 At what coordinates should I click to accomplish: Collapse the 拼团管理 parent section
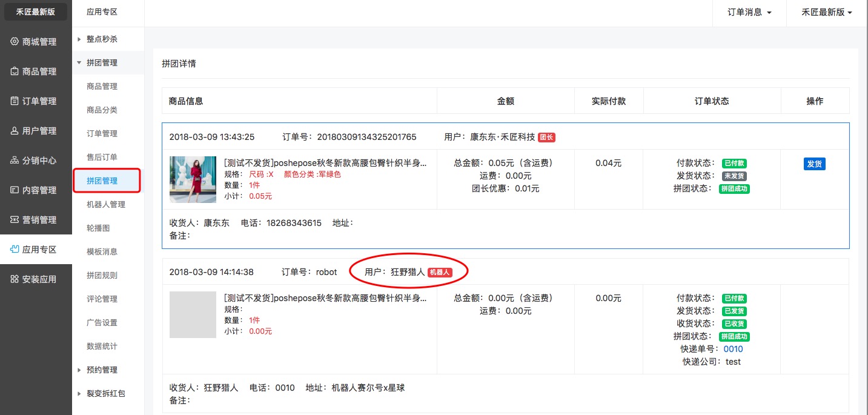coord(79,63)
